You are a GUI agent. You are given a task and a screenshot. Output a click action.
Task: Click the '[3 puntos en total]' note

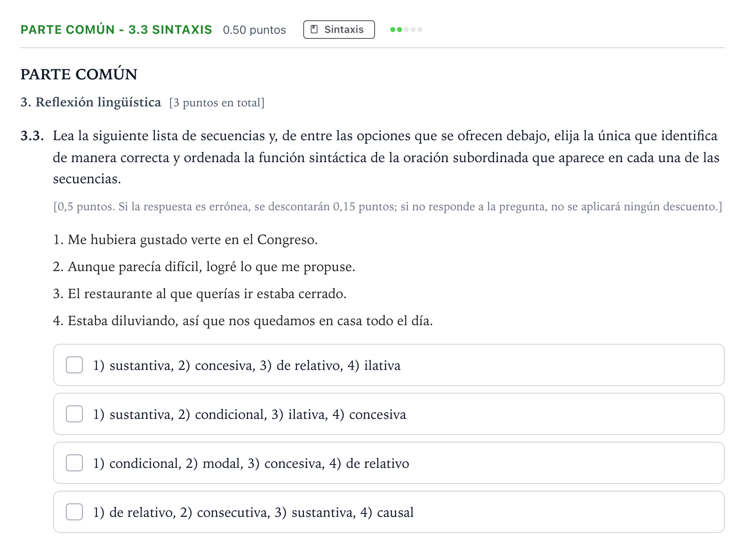(217, 103)
